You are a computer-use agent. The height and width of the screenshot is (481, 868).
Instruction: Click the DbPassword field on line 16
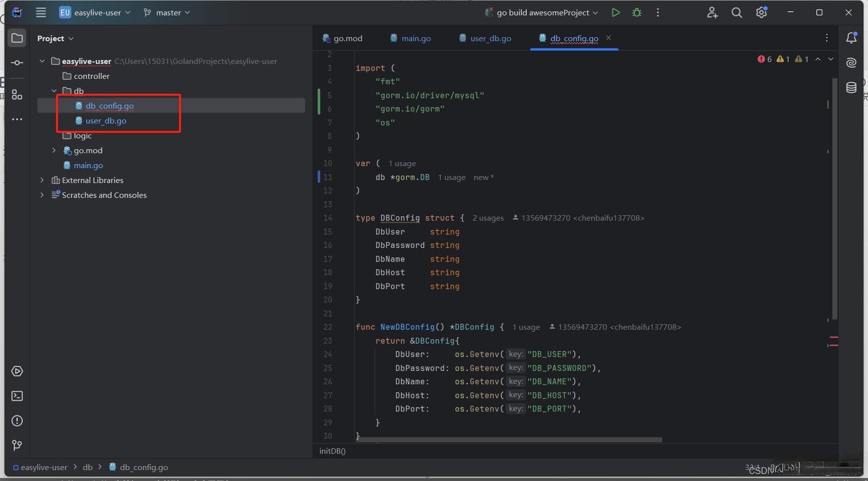pyautogui.click(x=400, y=245)
